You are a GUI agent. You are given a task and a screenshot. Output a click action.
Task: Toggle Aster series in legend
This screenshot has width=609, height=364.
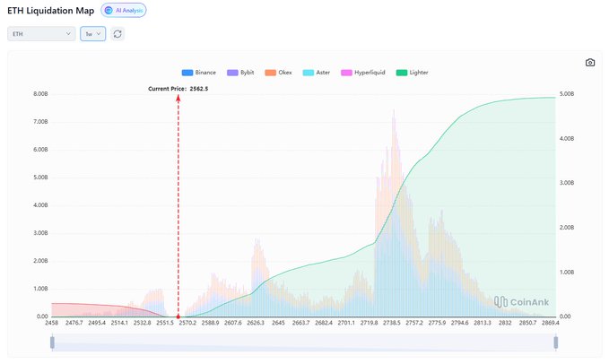(x=316, y=73)
